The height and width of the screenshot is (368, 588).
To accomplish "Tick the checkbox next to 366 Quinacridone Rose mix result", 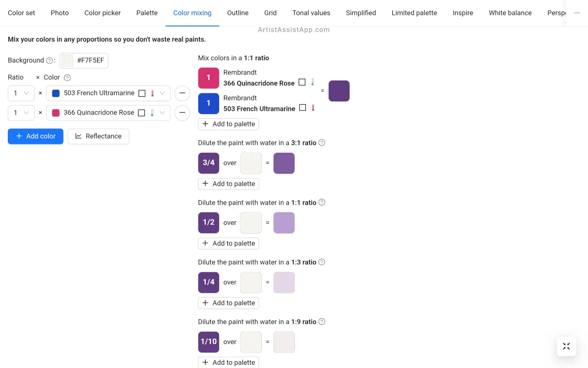I will 302,82.
